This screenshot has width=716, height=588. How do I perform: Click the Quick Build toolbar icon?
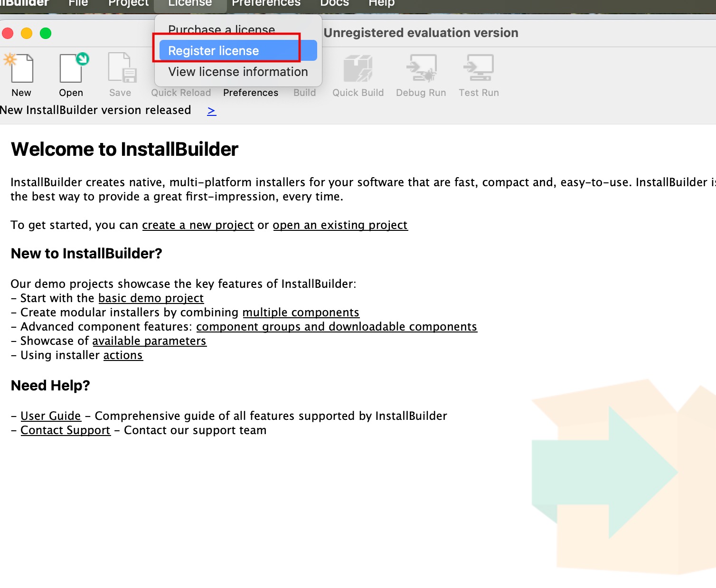coord(358,69)
